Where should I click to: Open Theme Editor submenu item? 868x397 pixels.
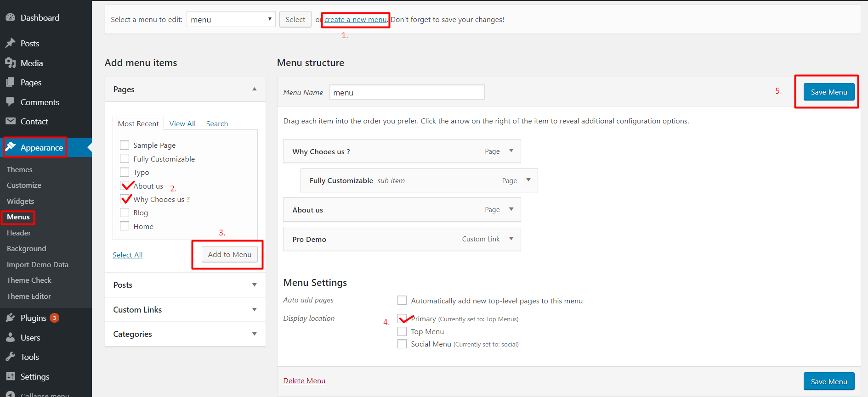tap(29, 296)
